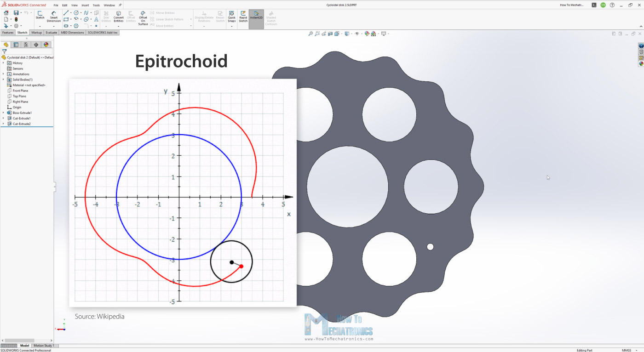Open the Quick Snaps dropdown arrow
This screenshot has width=644, height=352.
point(231,26)
